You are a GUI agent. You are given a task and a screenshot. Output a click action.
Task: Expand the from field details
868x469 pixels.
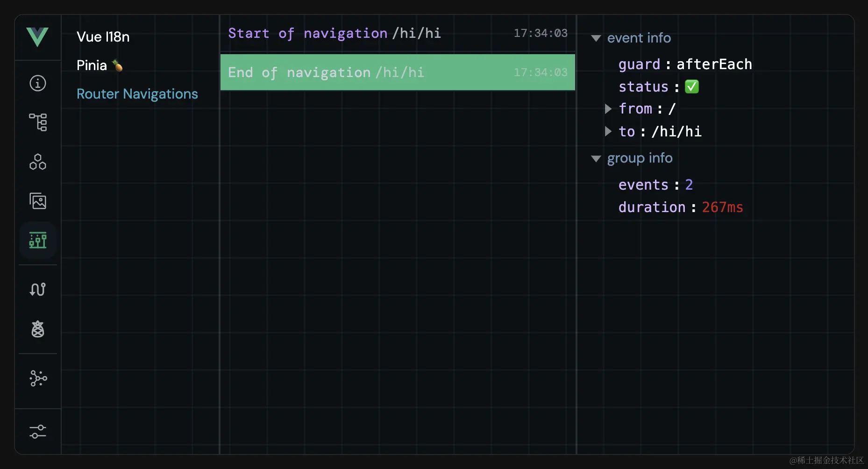point(608,108)
